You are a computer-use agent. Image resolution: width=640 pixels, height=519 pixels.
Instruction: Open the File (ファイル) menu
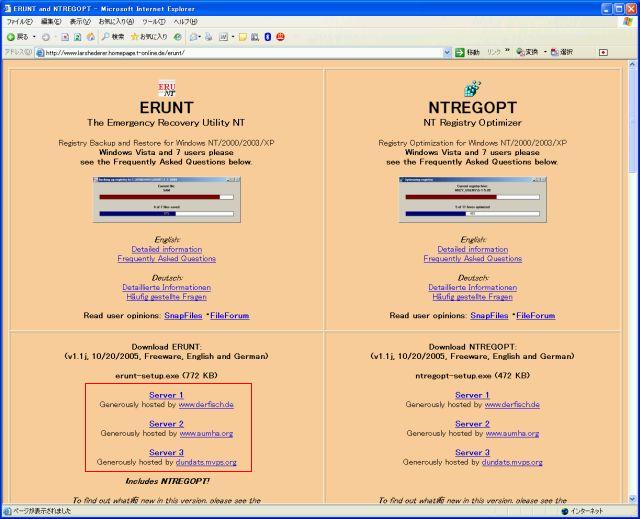(x=20, y=21)
